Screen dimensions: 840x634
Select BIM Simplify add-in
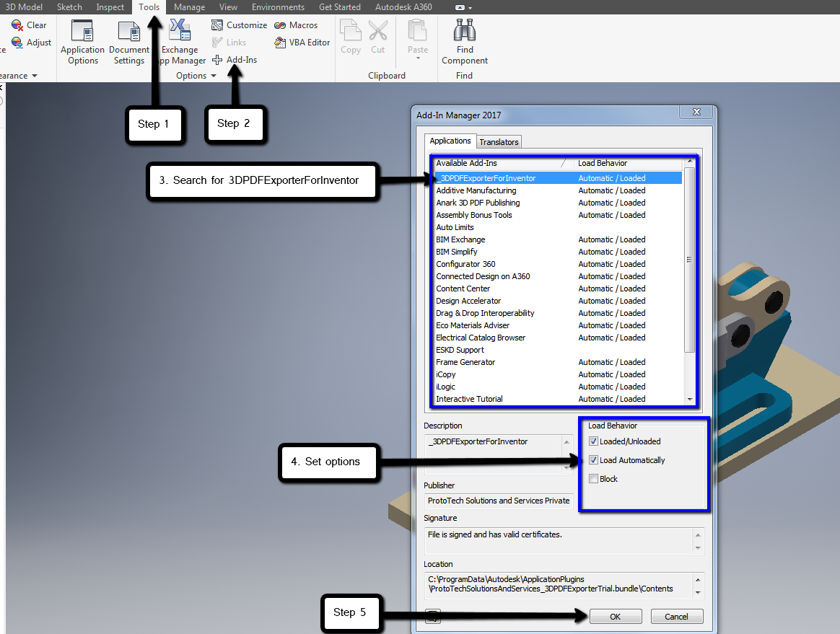557,252
